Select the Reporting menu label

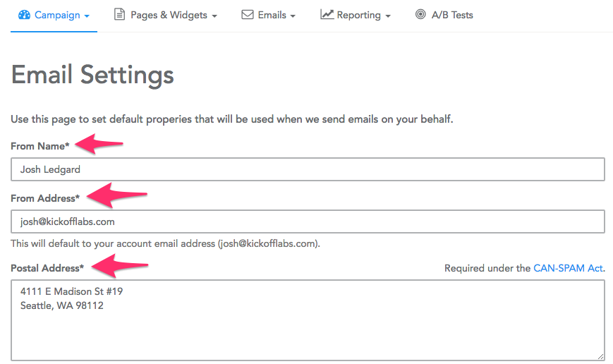tap(358, 15)
